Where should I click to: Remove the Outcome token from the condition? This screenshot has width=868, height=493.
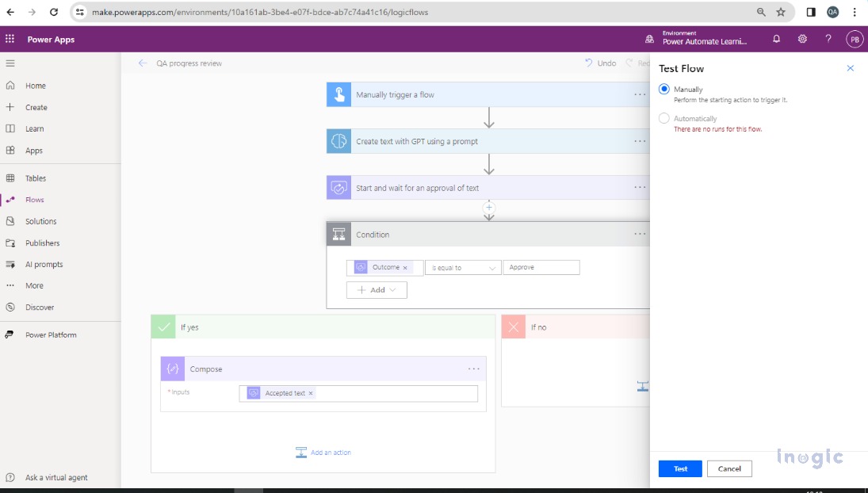pyautogui.click(x=405, y=268)
